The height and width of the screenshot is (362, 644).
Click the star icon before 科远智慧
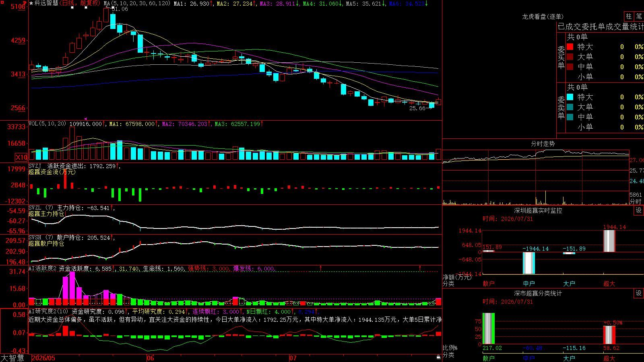click(x=31, y=3)
